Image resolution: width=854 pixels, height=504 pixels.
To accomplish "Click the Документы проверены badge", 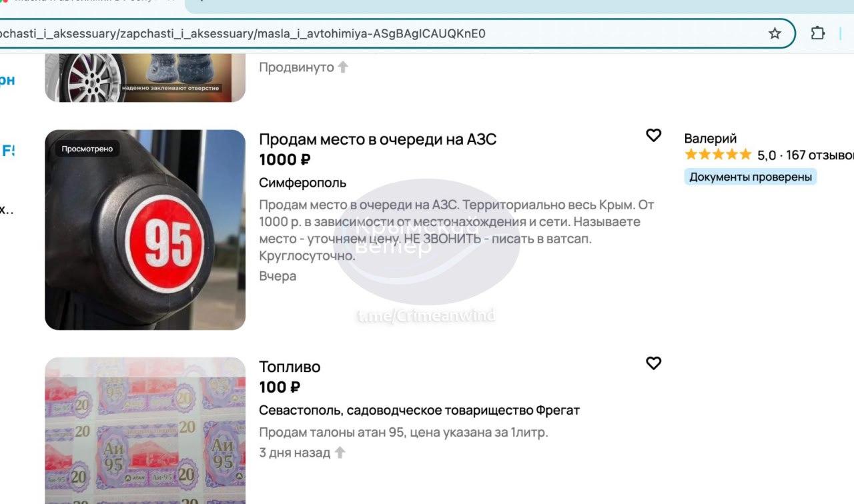I will [751, 177].
